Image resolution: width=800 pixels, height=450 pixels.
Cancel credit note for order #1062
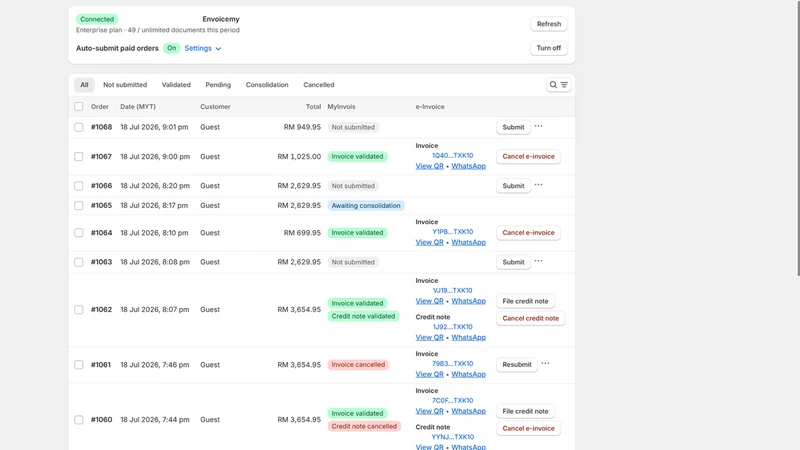coord(530,318)
